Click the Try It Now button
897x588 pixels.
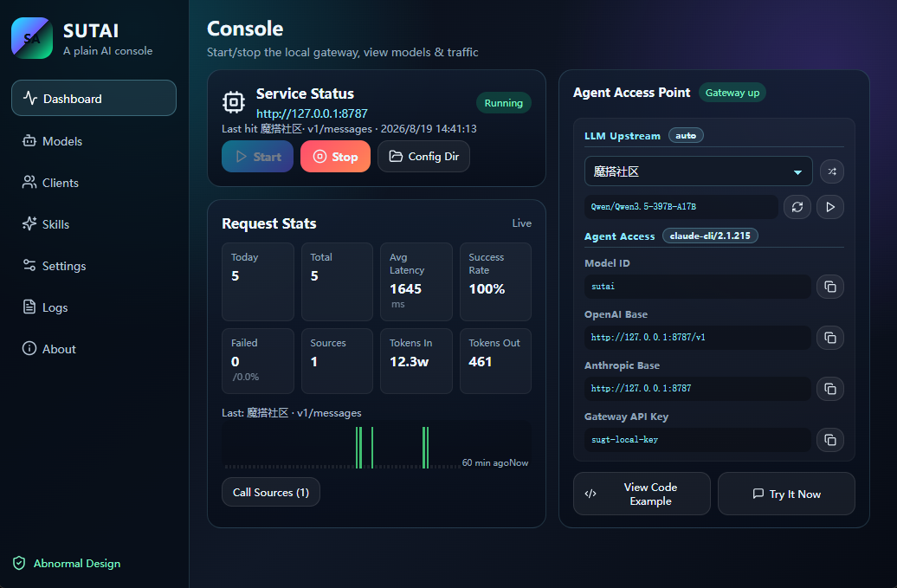(x=786, y=494)
